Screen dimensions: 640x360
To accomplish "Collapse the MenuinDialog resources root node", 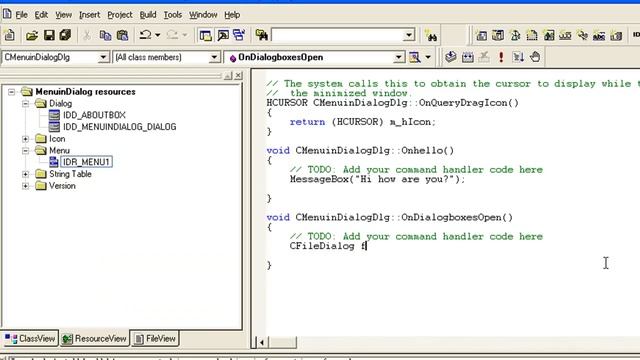I will click(x=11, y=92).
